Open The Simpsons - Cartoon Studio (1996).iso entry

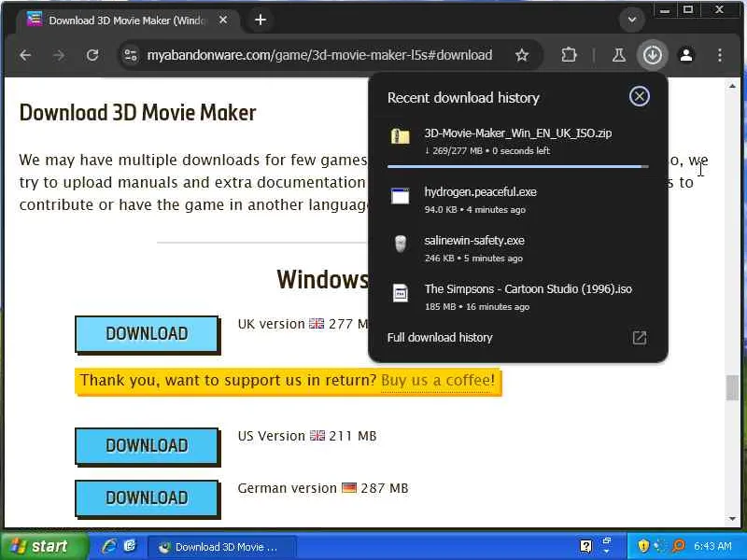518,297
